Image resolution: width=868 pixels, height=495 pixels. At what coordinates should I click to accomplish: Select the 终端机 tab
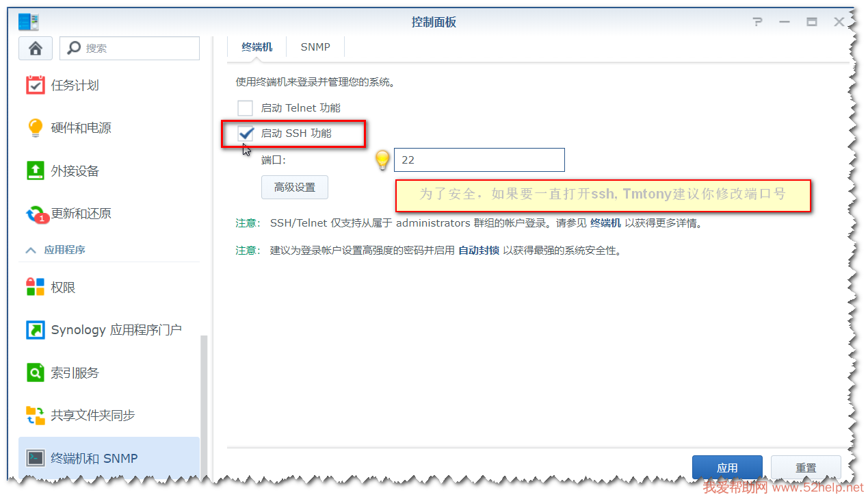(x=257, y=47)
